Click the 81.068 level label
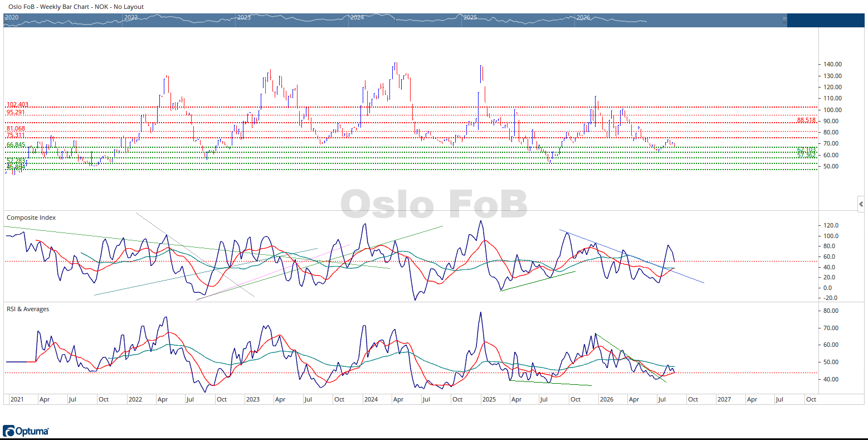This screenshot has height=440, width=868. [16, 129]
